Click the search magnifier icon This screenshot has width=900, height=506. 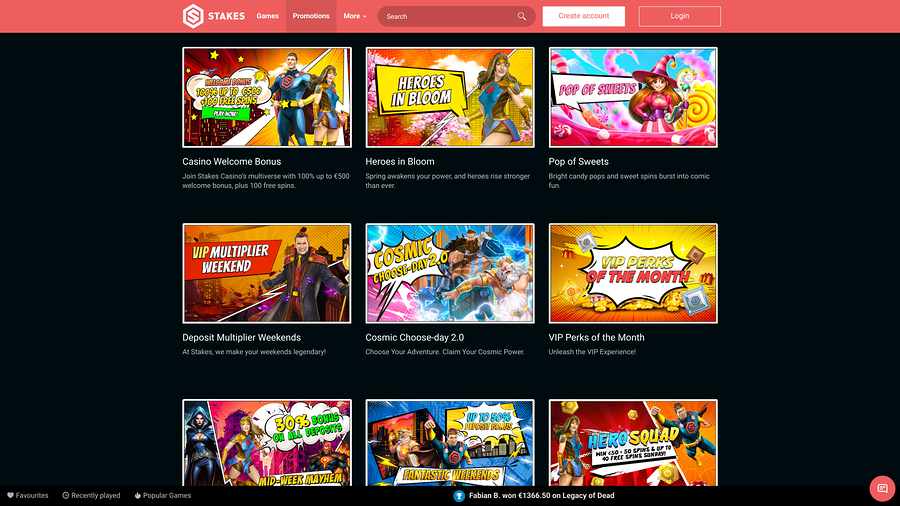(522, 16)
